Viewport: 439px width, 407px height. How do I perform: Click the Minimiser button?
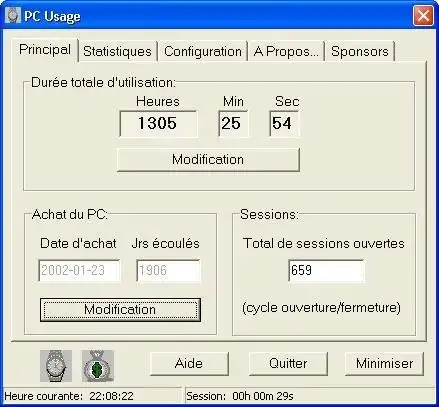(384, 363)
